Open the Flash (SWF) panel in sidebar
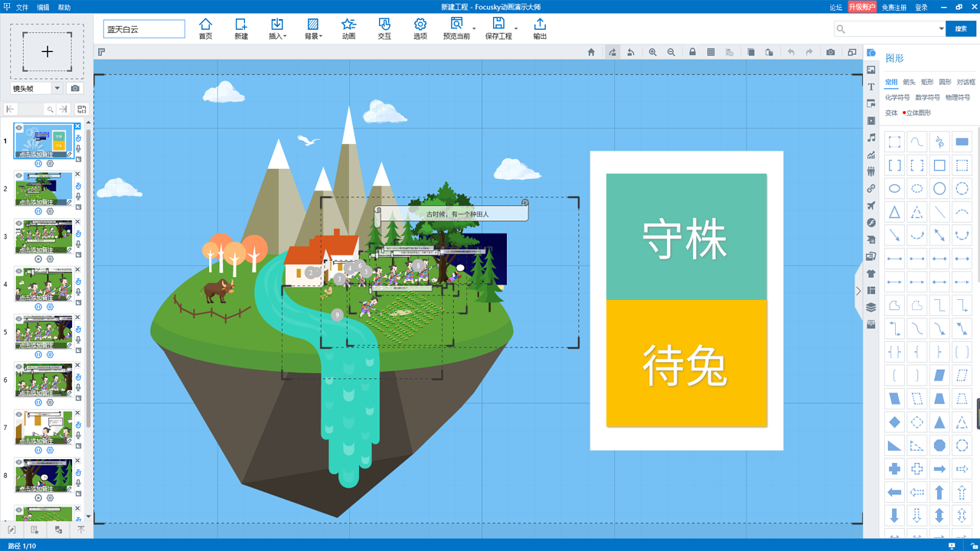Screen dimensions: 980x551 coord(871,223)
